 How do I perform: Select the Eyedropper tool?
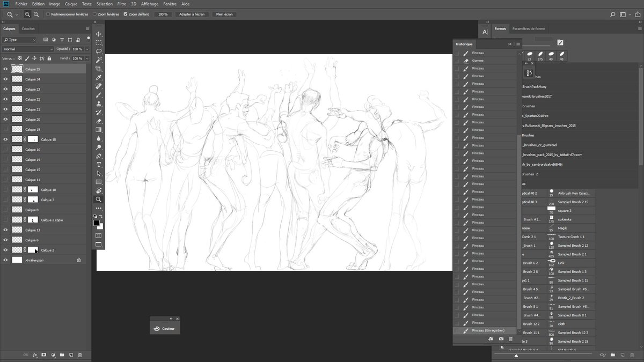pyautogui.click(x=99, y=77)
